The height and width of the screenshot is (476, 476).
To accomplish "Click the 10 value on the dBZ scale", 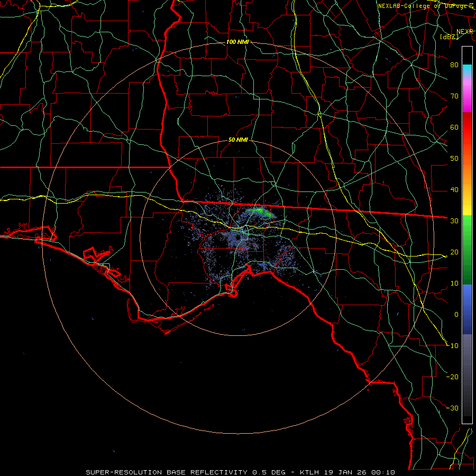I will tap(454, 283).
